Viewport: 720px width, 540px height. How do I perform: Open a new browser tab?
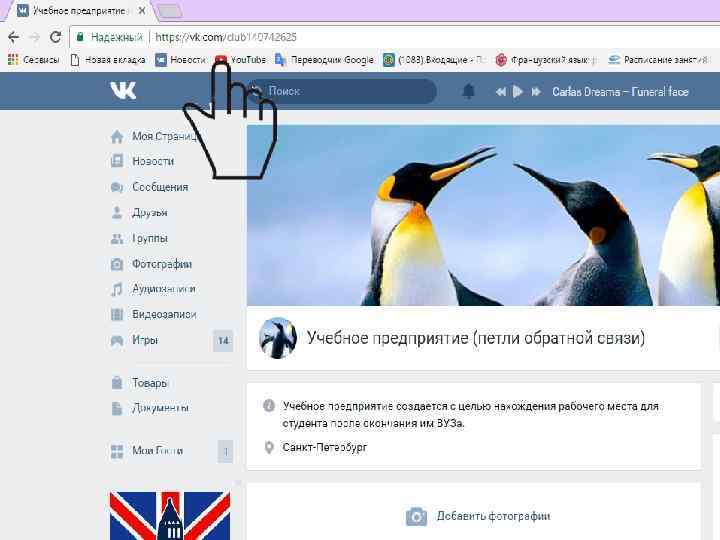click(x=169, y=12)
